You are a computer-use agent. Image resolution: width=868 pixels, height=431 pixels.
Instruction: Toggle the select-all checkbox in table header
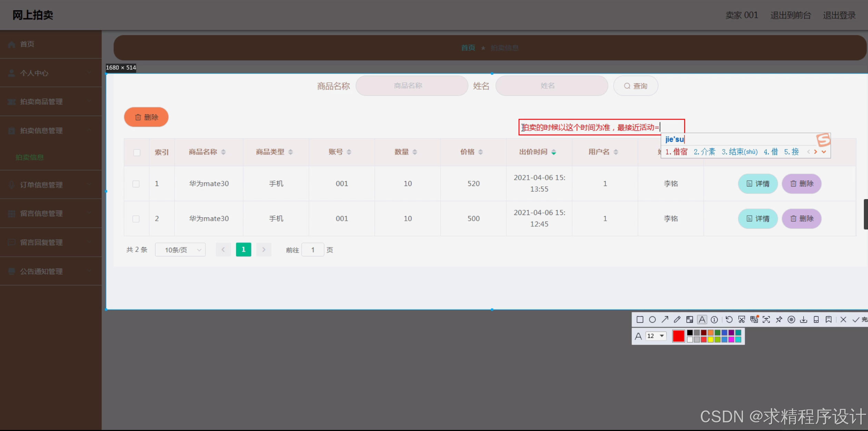click(x=137, y=153)
